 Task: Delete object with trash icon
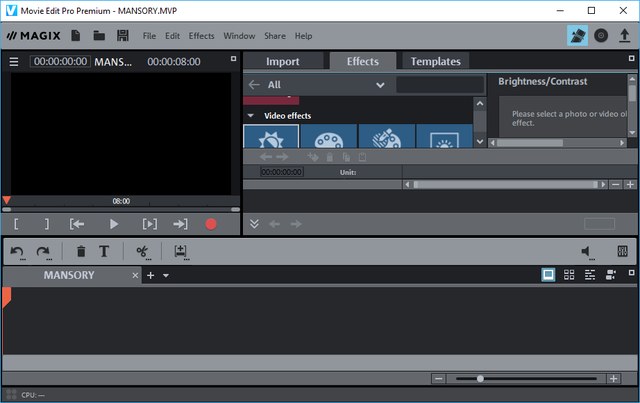point(81,252)
